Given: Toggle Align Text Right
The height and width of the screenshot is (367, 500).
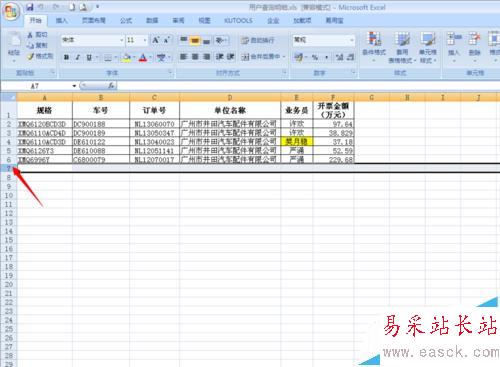Looking at the screenshot, I should (x=206, y=57).
